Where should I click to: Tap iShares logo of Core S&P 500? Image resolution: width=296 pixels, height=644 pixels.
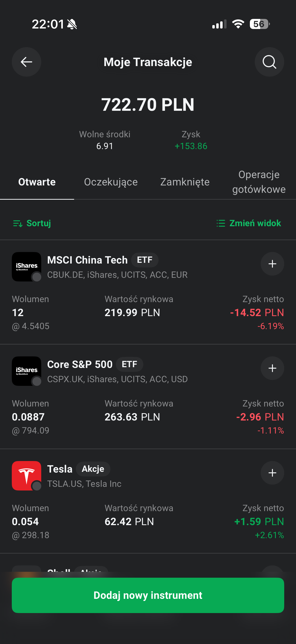click(x=27, y=371)
